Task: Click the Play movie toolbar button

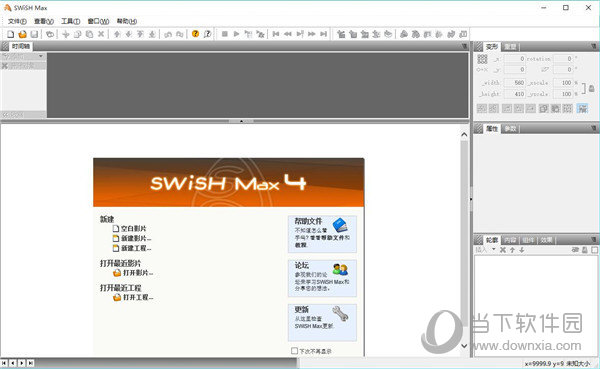Action: [236, 34]
